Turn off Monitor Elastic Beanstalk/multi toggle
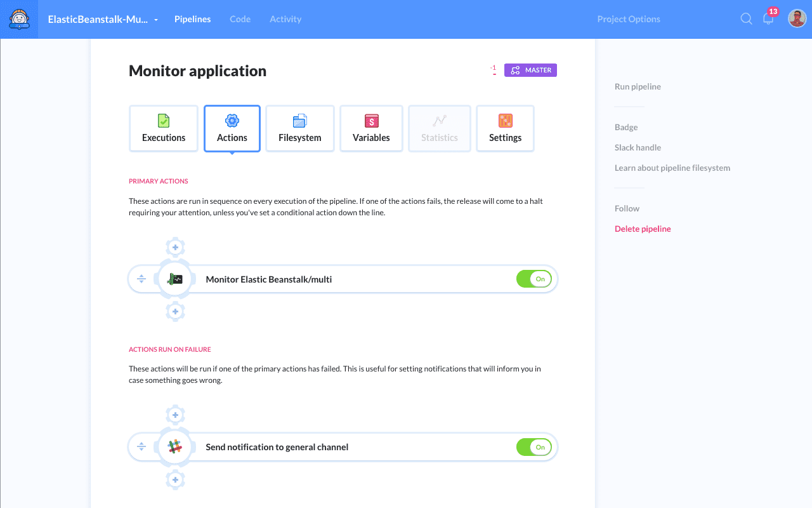Screen dimensions: 812x508 coord(534,279)
